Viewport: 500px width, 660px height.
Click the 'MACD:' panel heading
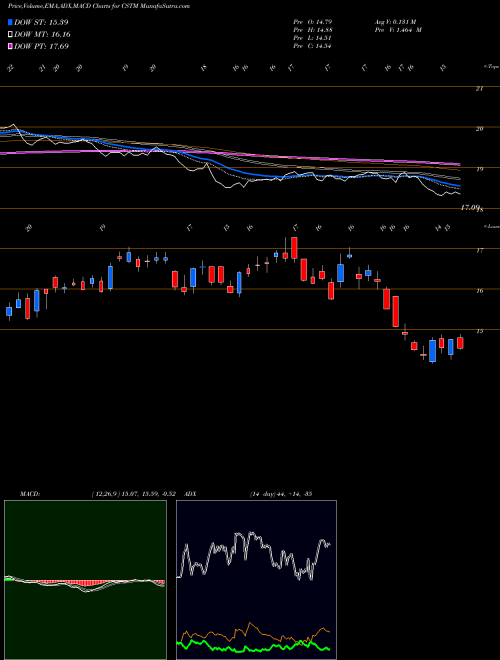pyautogui.click(x=30, y=494)
